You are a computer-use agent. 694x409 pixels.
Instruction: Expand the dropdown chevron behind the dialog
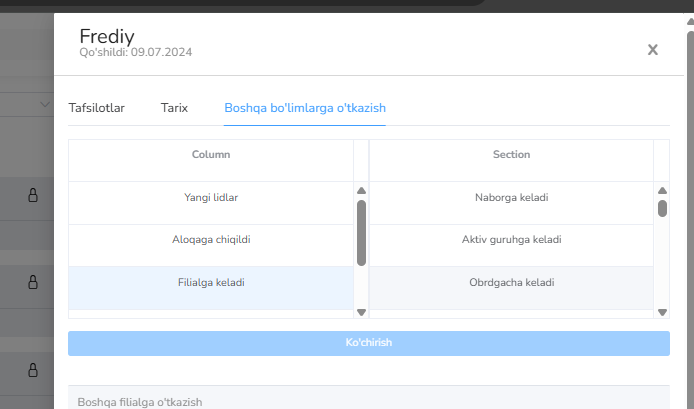click(x=45, y=104)
